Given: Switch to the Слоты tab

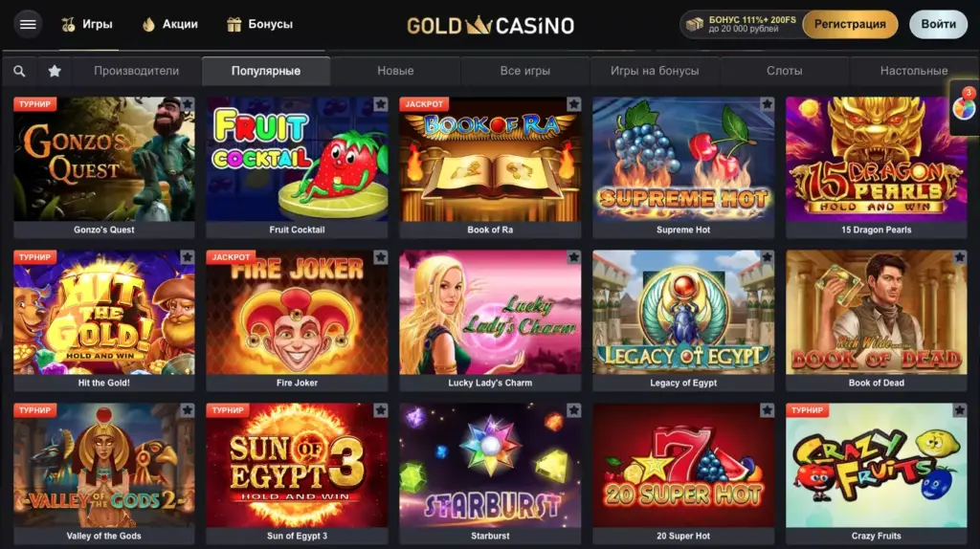Looking at the screenshot, I should [x=785, y=71].
